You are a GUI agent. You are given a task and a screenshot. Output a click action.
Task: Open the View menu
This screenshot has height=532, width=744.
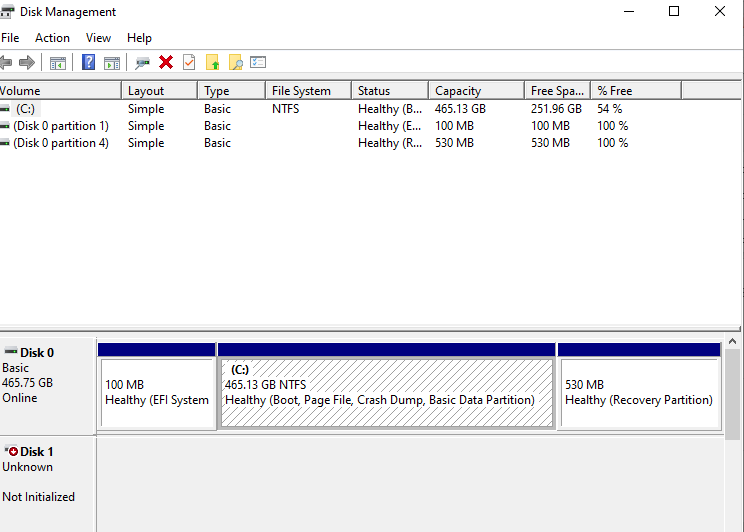click(98, 38)
